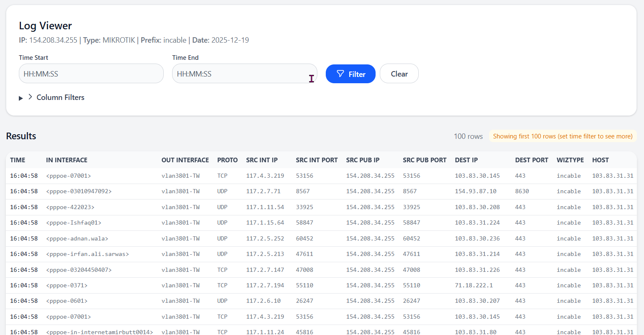Select the <pppoe-03010947092> interface cell
This screenshot has height=335, width=644.
[x=79, y=192]
